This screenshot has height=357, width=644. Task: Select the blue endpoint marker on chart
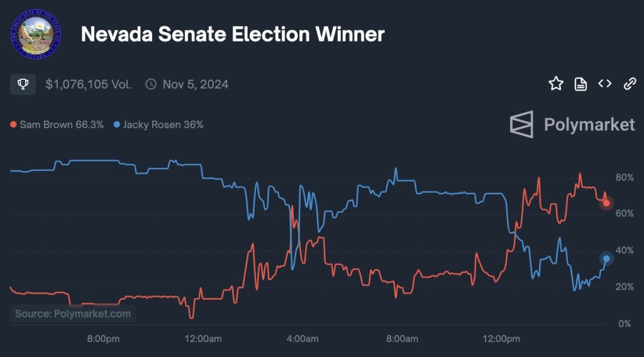[606, 259]
